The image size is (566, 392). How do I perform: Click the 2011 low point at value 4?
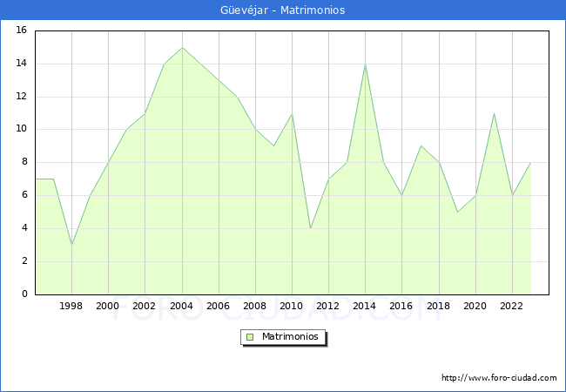[x=311, y=228]
